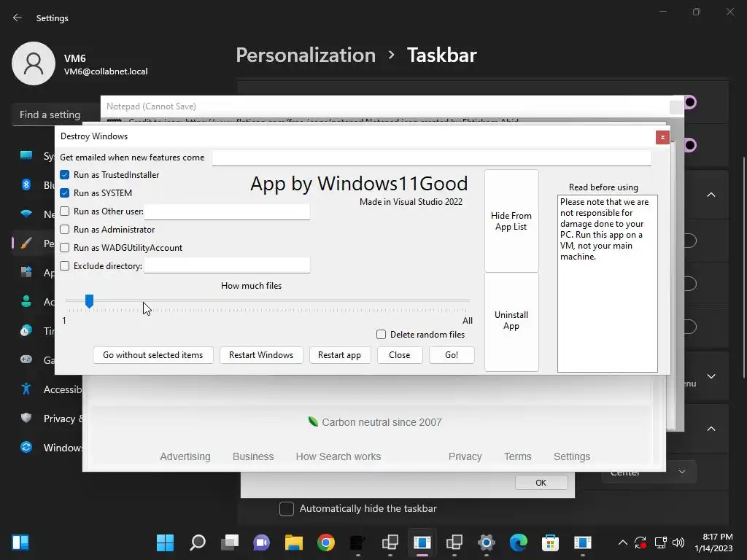
Task: Click Business footer link
Action: (x=253, y=456)
